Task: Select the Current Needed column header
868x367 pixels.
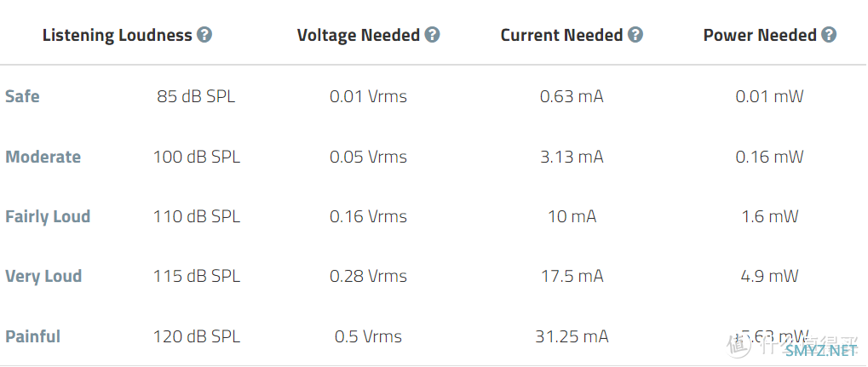Action: (x=561, y=36)
